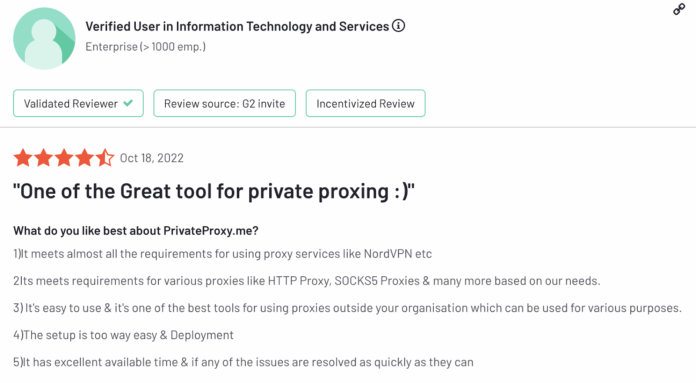Open the verified user info icon

399,26
